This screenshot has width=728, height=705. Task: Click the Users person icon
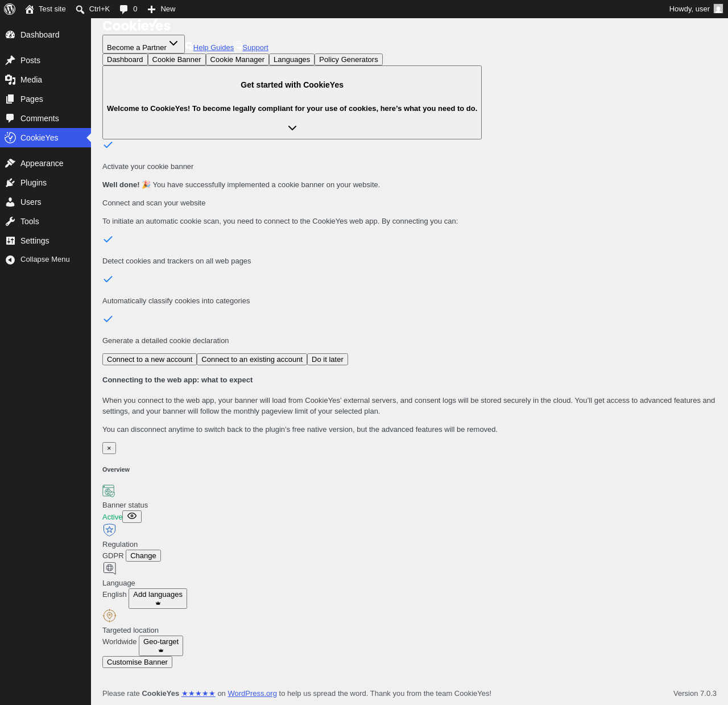tap(10, 202)
